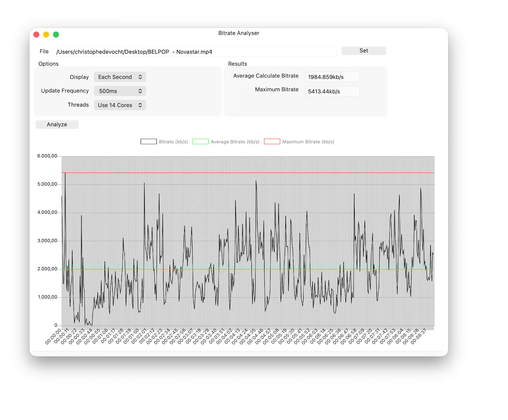The image size is (508, 420).
Task: Click the Maximum Bitrate (kb/s) legend label
Action: [308, 142]
